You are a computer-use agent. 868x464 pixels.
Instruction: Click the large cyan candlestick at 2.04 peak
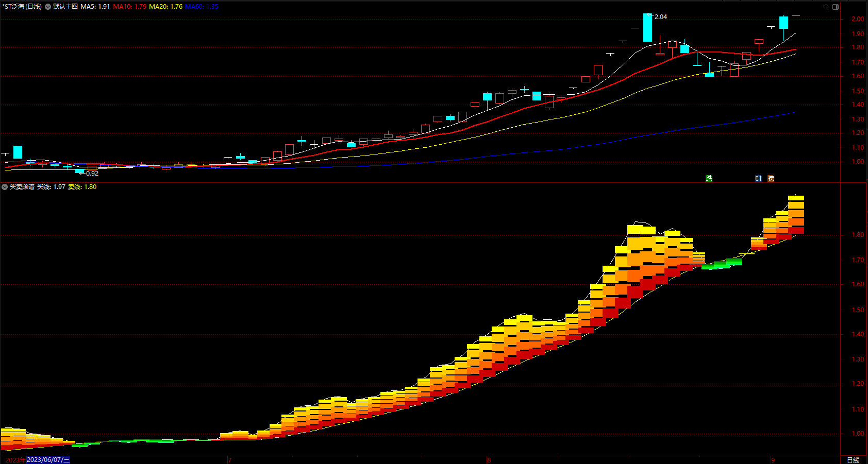pos(648,27)
